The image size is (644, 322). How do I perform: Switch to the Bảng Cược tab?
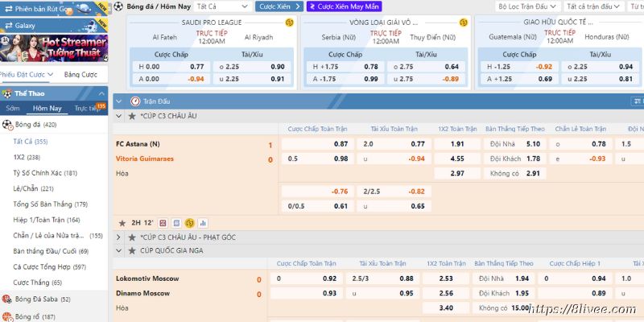coord(80,74)
